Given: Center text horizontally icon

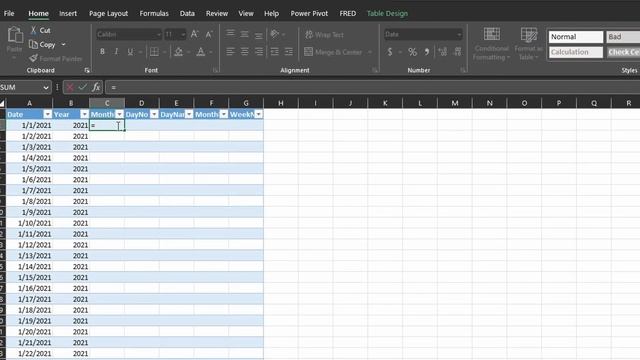Looking at the screenshot, I should pyautogui.click(x=244, y=52).
